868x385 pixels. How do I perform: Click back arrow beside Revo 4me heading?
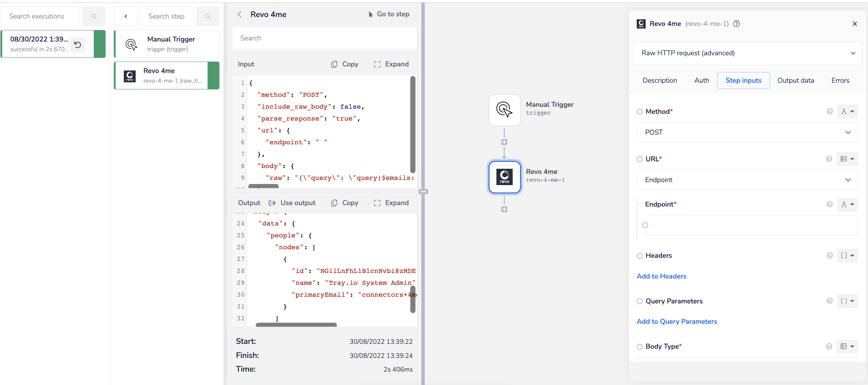(x=240, y=14)
